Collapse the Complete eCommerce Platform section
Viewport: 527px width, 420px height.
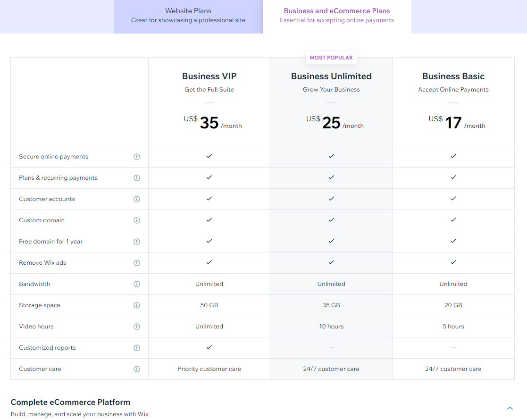(x=510, y=408)
